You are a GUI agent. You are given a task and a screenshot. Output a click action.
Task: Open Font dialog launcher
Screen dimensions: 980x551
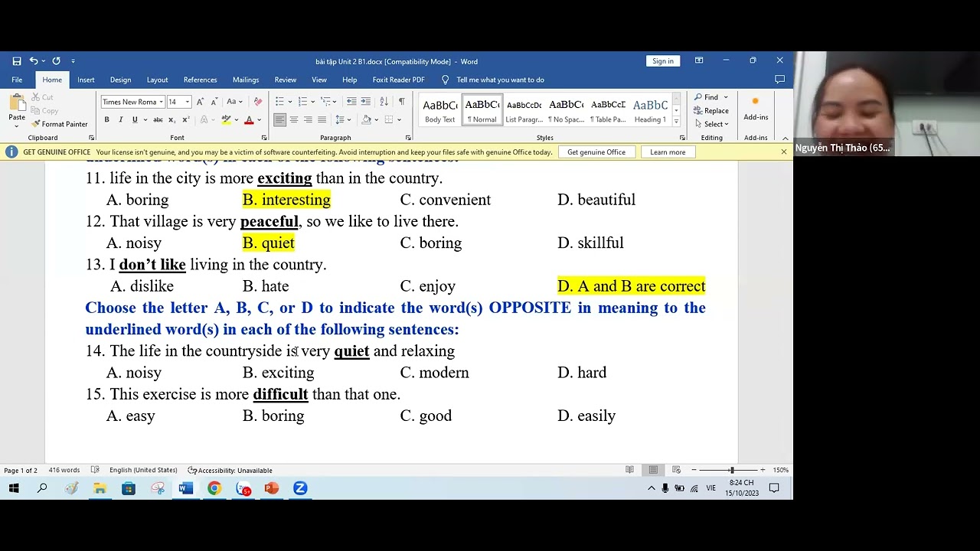[x=264, y=138]
